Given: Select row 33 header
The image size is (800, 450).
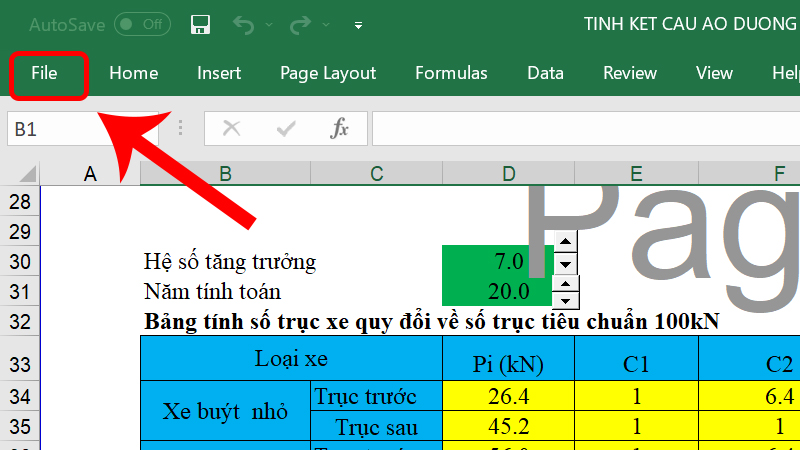Looking at the screenshot, I should point(20,364).
